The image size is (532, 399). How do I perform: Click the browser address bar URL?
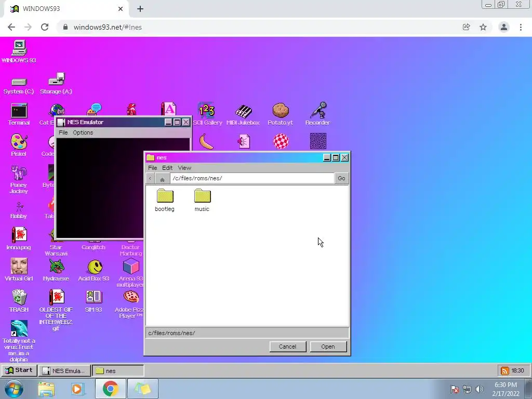click(108, 27)
